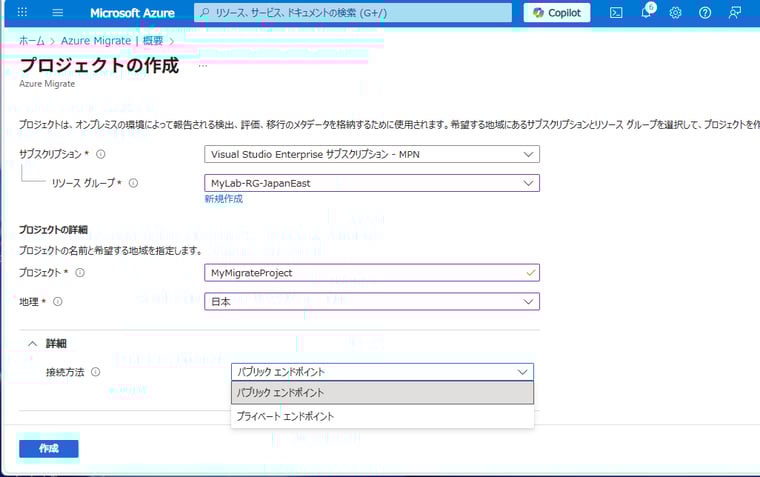Collapse the 詳細 section
This screenshot has width=760, height=477.
tap(47, 343)
